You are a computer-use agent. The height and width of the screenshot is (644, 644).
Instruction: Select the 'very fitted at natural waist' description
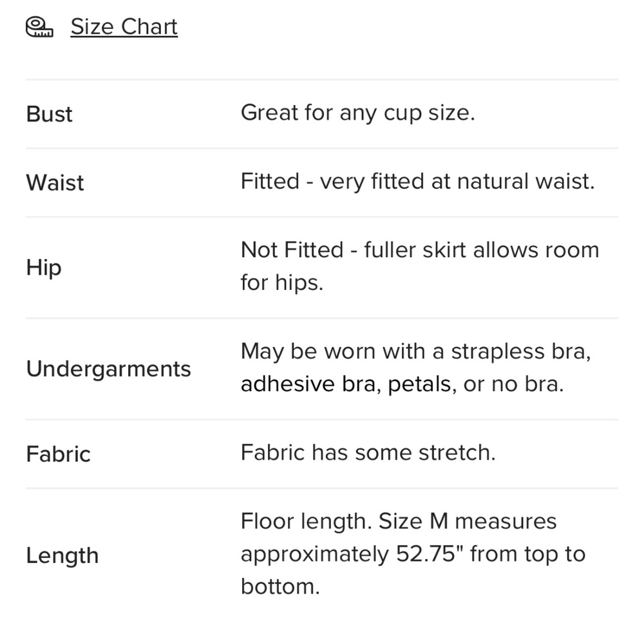pos(457,181)
